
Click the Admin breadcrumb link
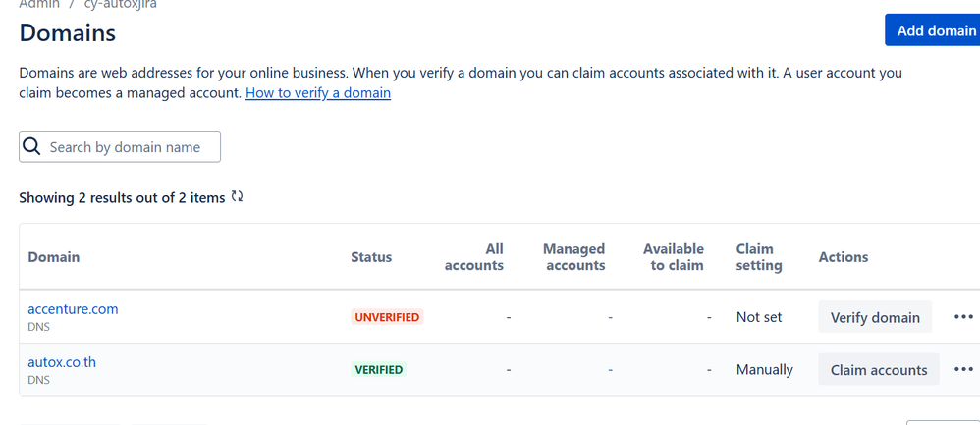click(x=39, y=4)
